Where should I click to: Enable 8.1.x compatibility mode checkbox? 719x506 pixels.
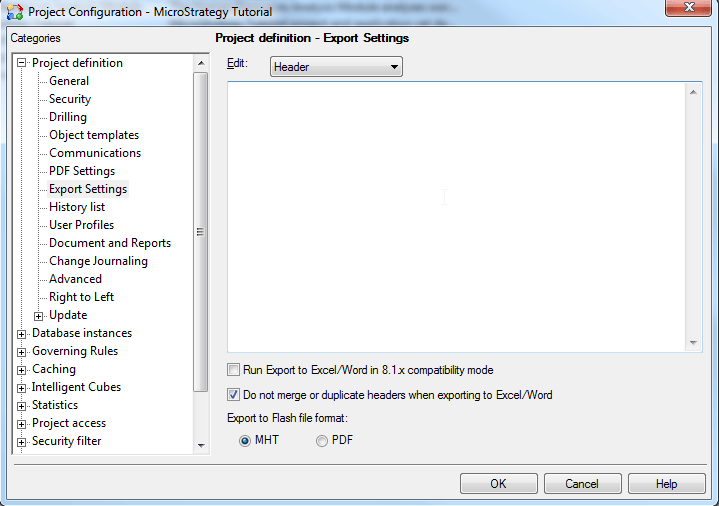coord(233,370)
